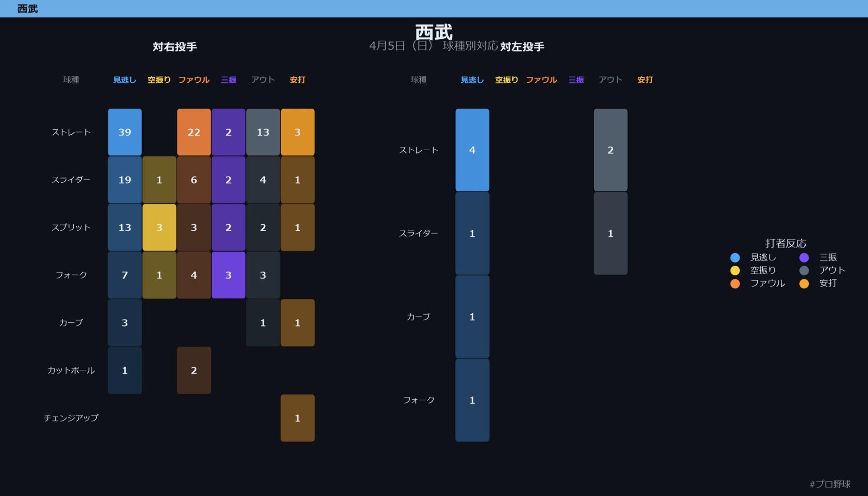This screenshot has width=868, height=496.
Task: Select カーブ 見逃し cell in 対左投手 panel
Action: (x=472, y=316)
